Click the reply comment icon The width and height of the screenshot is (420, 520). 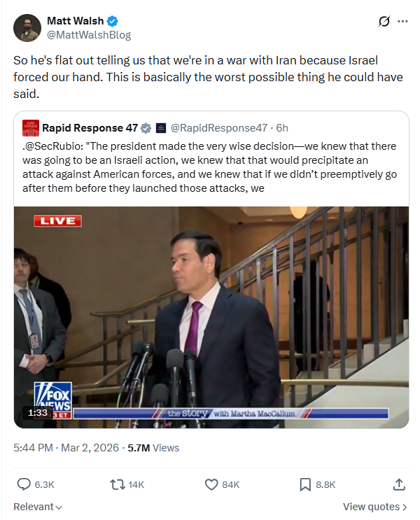click(x=24, y=484)
